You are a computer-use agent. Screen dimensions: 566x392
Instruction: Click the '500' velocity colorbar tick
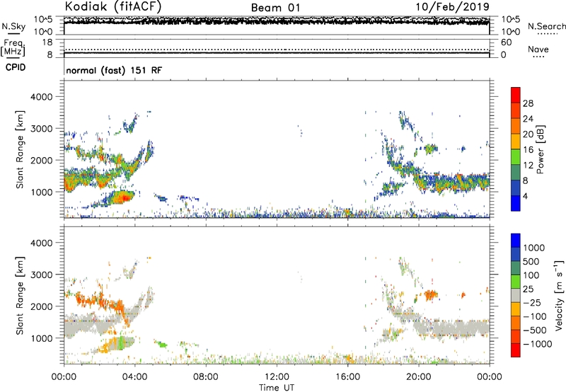(x=531, y=262)
